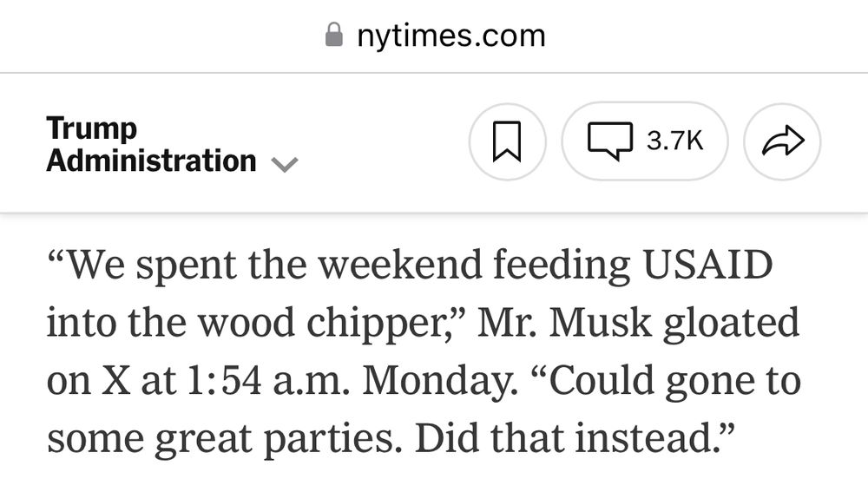Open the Trump Administration section label
868x492 pixels.
(x=151, y=145)
